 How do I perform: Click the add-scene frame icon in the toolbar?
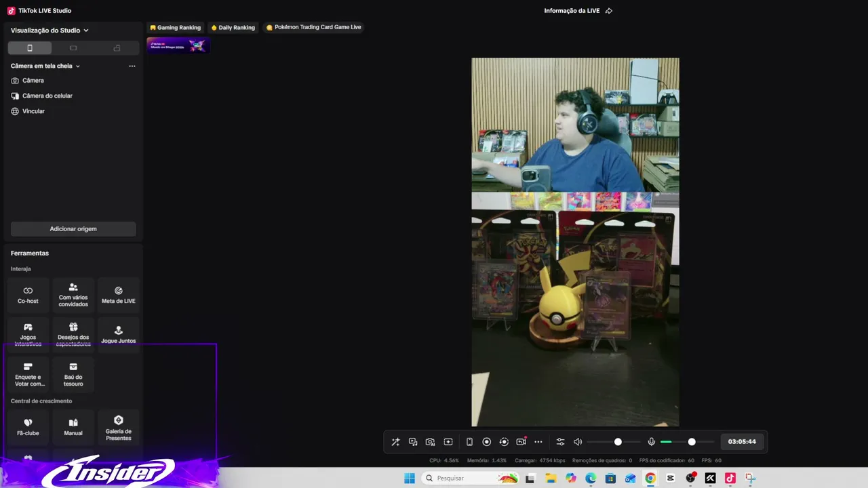[x=448, y=442]
